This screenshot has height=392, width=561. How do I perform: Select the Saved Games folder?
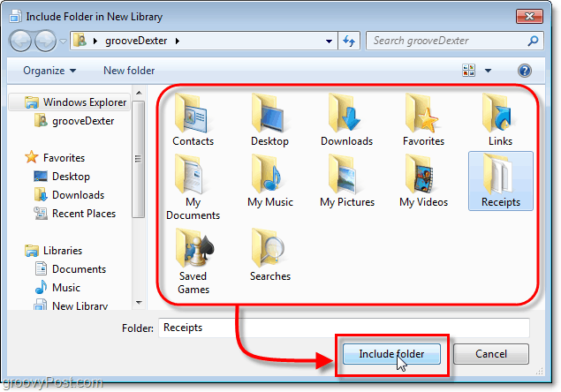coord(193,261)
